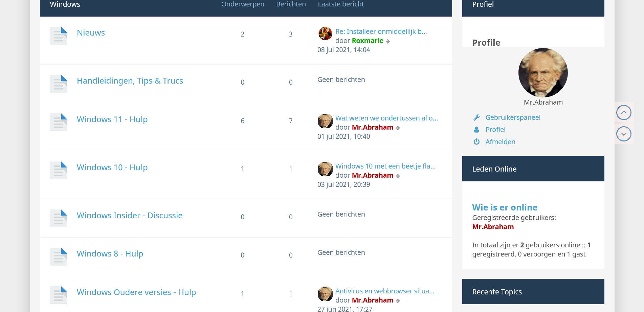Image resolution: width=644 pixels, height=312 pixels.
Task: Open the 'Wat weten we ondertussen al o...' post
Action: click(x=386, y=118)
